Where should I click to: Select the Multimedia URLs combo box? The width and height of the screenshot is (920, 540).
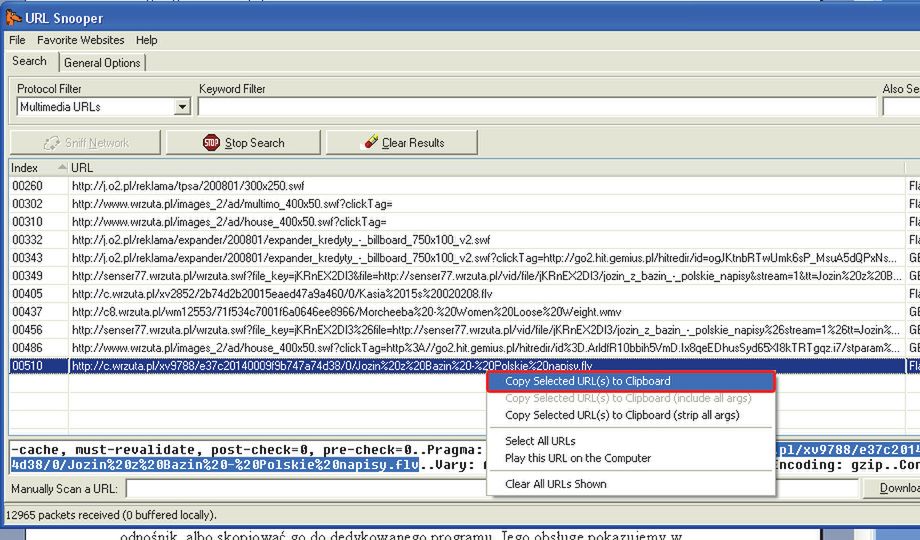(x=103, y=107)
